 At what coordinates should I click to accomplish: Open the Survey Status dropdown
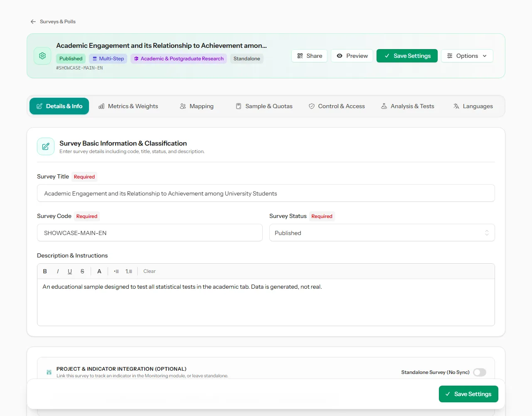click(x=382, y=233)
